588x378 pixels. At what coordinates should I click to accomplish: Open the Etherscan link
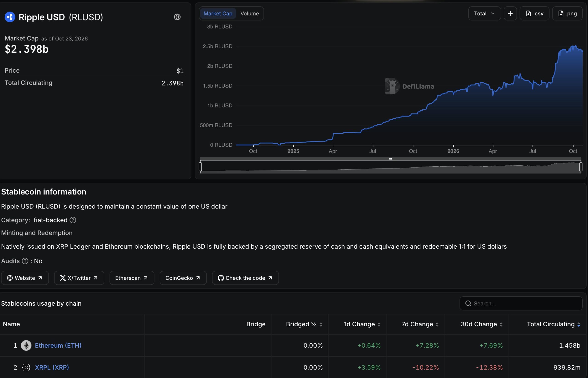[x=132, y=278]
